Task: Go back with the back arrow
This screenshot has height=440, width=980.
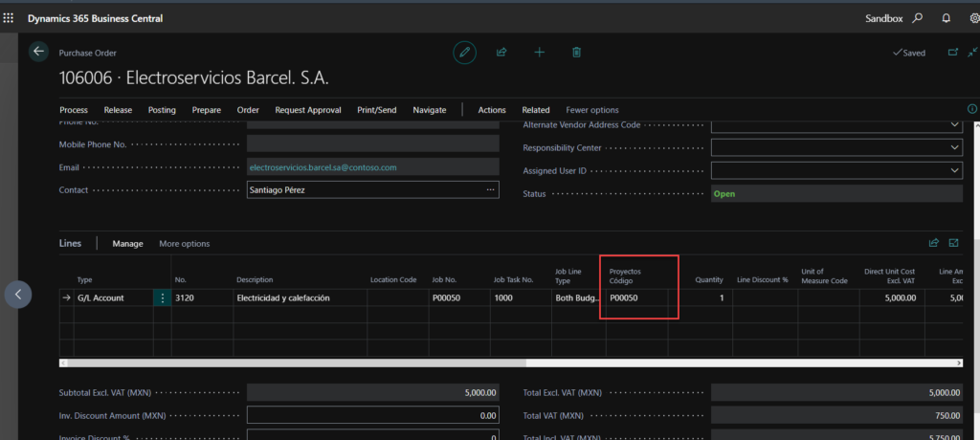Action: click(38, 52)
